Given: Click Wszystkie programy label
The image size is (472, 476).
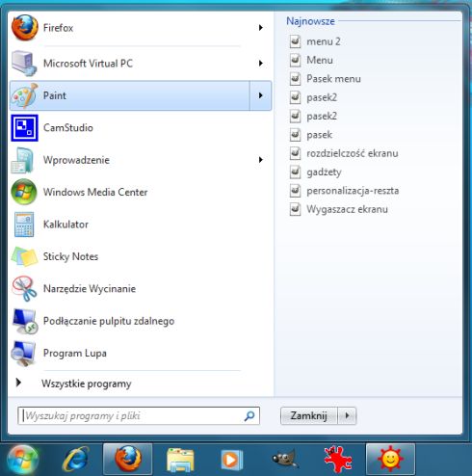Looking at the screenshot, I should point(87,383).
